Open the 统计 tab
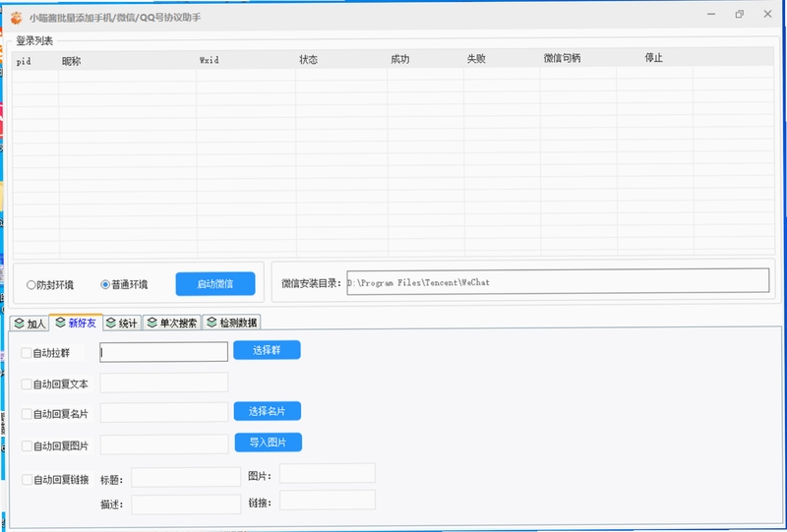This screenshot has width=787, height=532. (x=122, y=324)
